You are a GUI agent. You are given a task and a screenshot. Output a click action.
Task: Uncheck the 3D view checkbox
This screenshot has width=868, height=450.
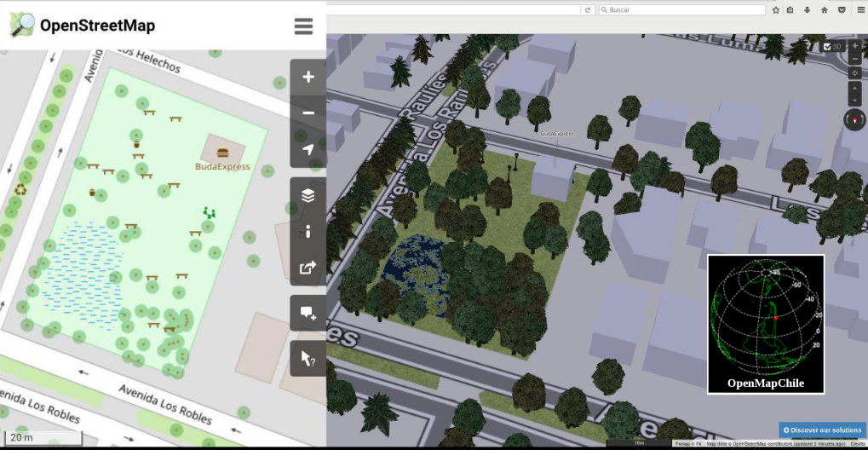point(827,47)
